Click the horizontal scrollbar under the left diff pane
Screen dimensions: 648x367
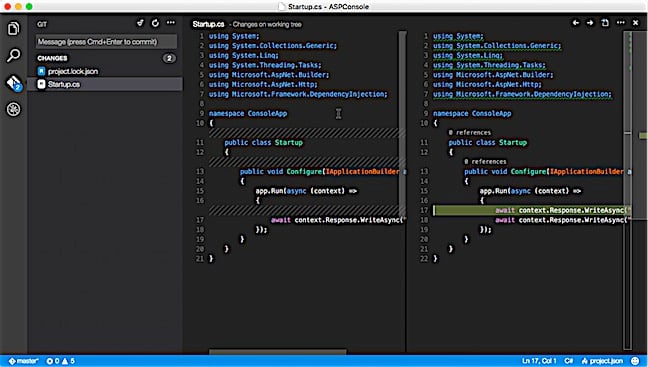(277, 352)
